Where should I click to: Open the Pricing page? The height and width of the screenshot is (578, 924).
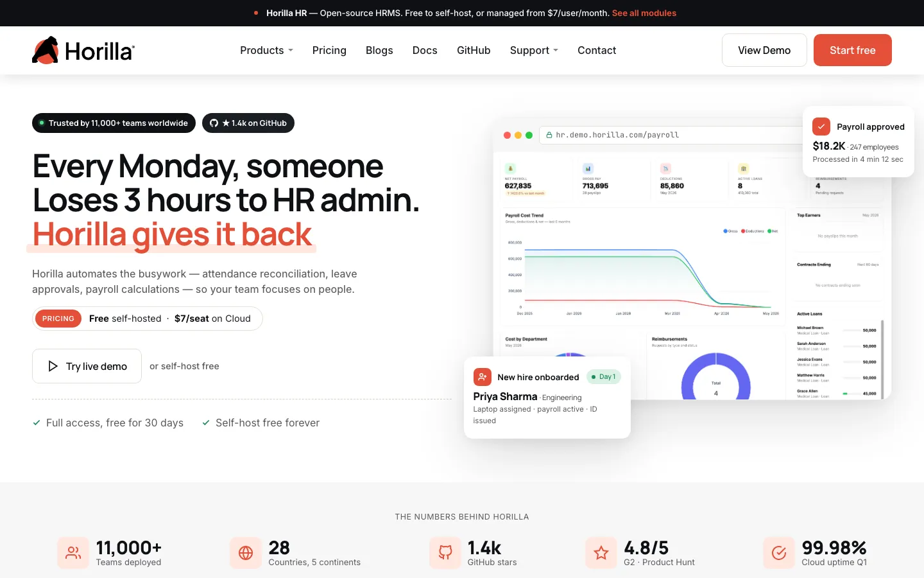[329, 50]
